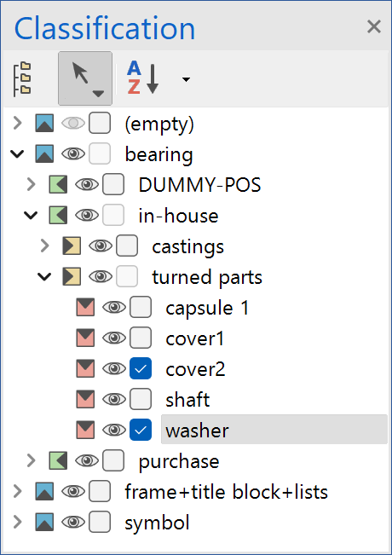Image resolution: width=392 pixels, height=555 pixels.
Task: Open the sort options dropdown arrow
Action: point(186,79)
